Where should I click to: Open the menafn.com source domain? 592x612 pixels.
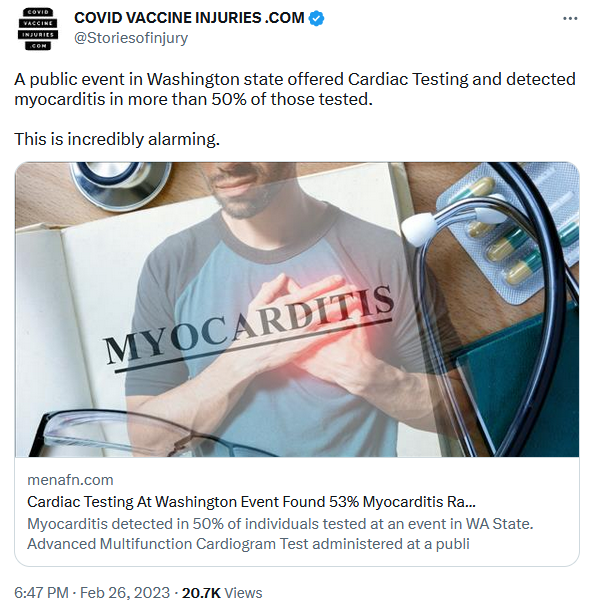(70, 480)
